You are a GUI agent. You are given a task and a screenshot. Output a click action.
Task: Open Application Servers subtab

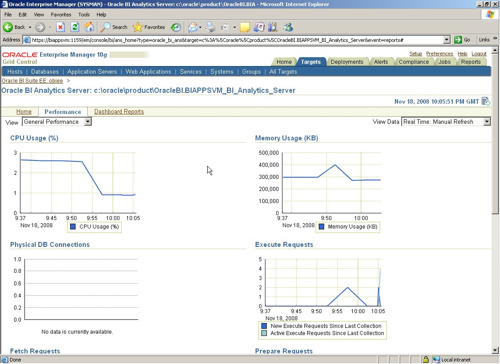[x=92, y=72]
